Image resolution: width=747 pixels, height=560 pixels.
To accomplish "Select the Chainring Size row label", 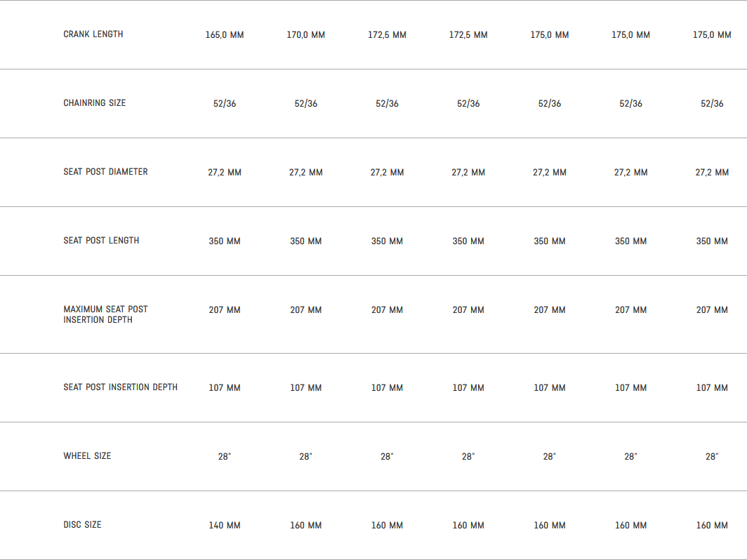I will pos(95,103).
